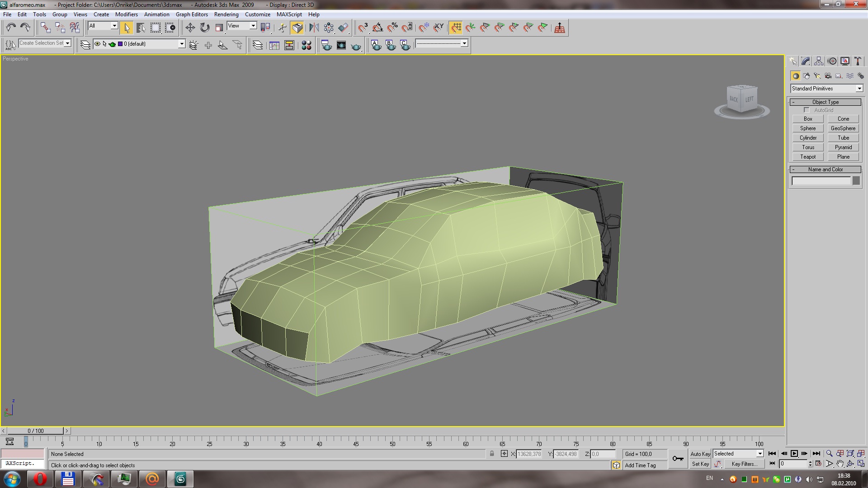Screen dimensions: 868x488
Task: Click the Key Filters button
Action: (x=744, y=464)
